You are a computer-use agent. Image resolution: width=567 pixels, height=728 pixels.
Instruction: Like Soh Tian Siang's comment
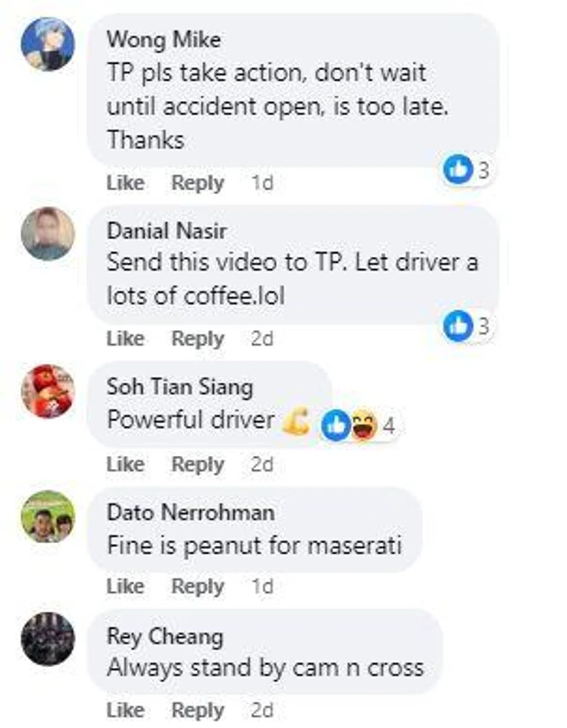(125, 464)
